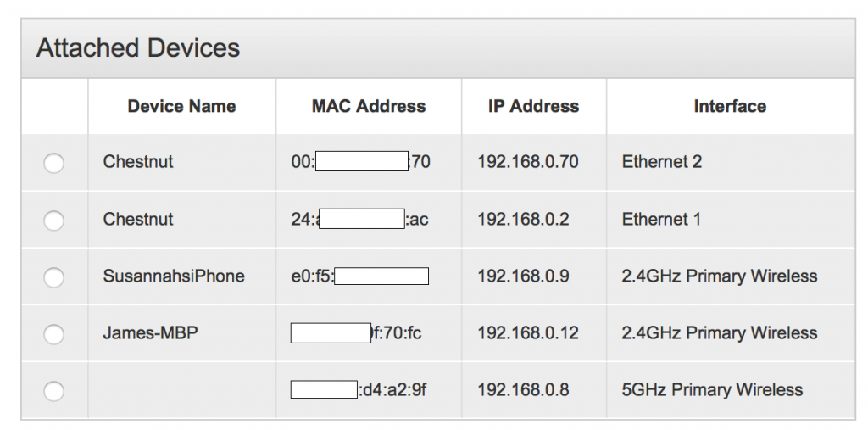The width and height of the screenshot is (868, 430).
Task: Click the Interface column header
Action: [x=730, y=107]
